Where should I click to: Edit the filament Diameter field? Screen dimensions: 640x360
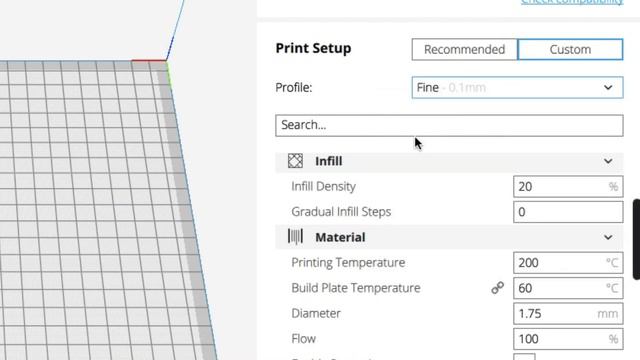point(568,313)
